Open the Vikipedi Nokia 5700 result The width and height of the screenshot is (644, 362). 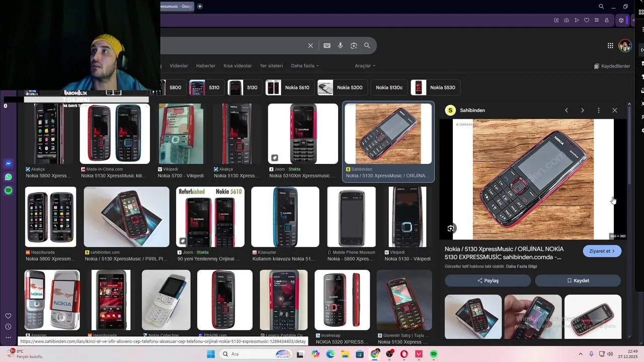coord(181,141)
